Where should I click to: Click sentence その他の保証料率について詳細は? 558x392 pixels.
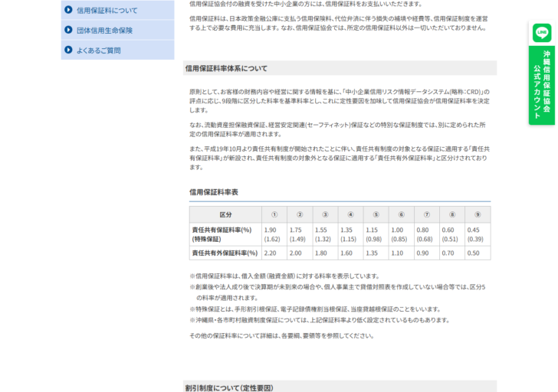click(x=282, y=336)
